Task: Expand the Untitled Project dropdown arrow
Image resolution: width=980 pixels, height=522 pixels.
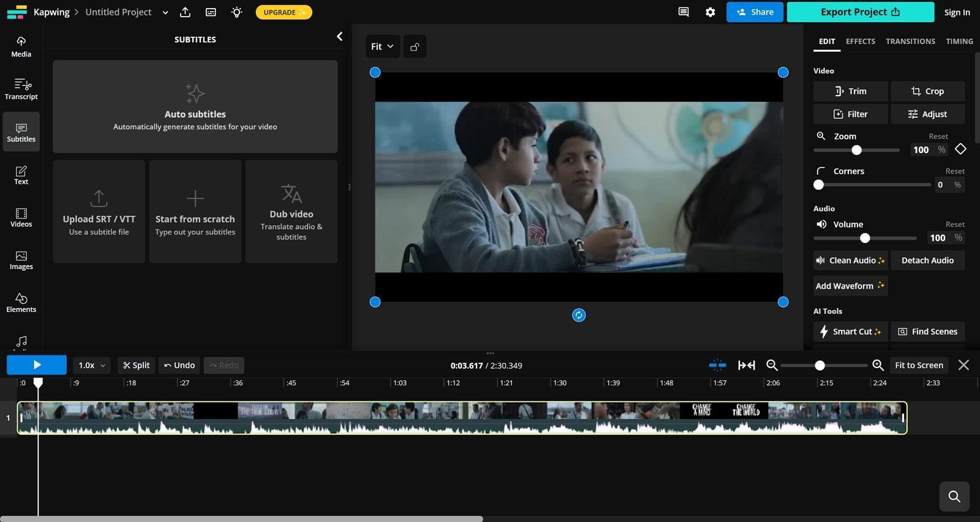Action: coord(165,12)
